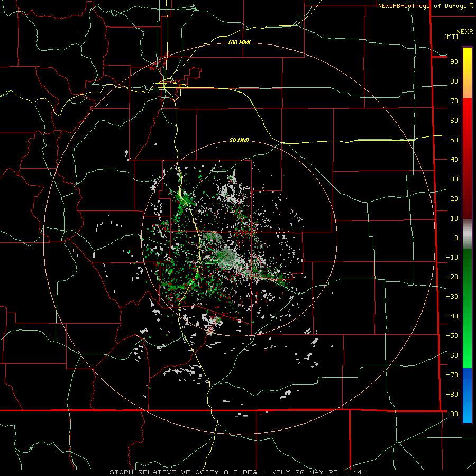Click the 0 value on velocity scale
476x476 pixels.
tap(456, 237)
